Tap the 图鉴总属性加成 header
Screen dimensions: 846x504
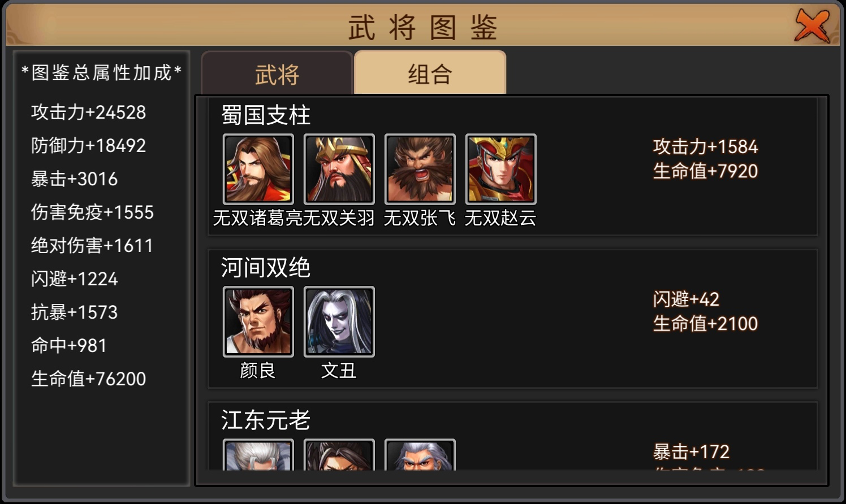point(102,72)
